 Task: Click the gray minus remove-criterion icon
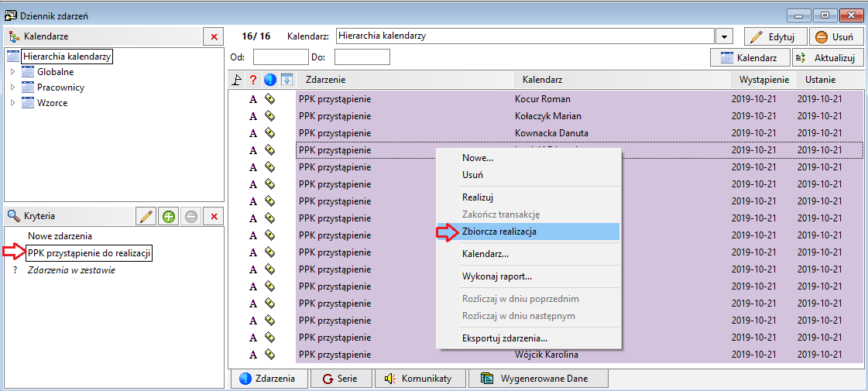191,217
